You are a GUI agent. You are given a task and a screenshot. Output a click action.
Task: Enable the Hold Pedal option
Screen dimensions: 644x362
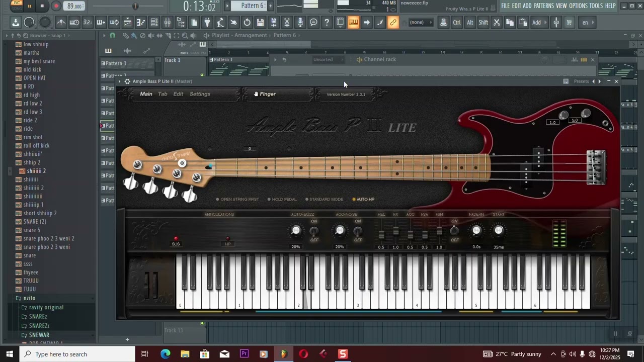point(282,200)
